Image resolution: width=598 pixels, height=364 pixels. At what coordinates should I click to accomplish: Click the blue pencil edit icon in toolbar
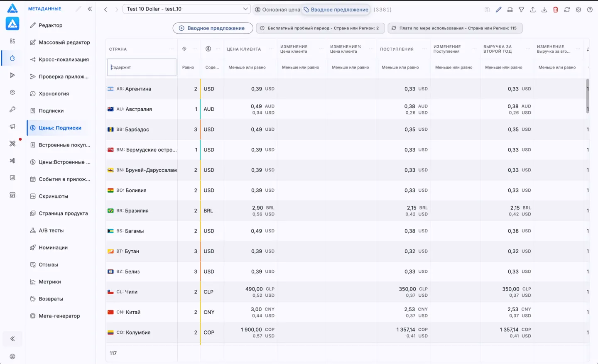498,10
